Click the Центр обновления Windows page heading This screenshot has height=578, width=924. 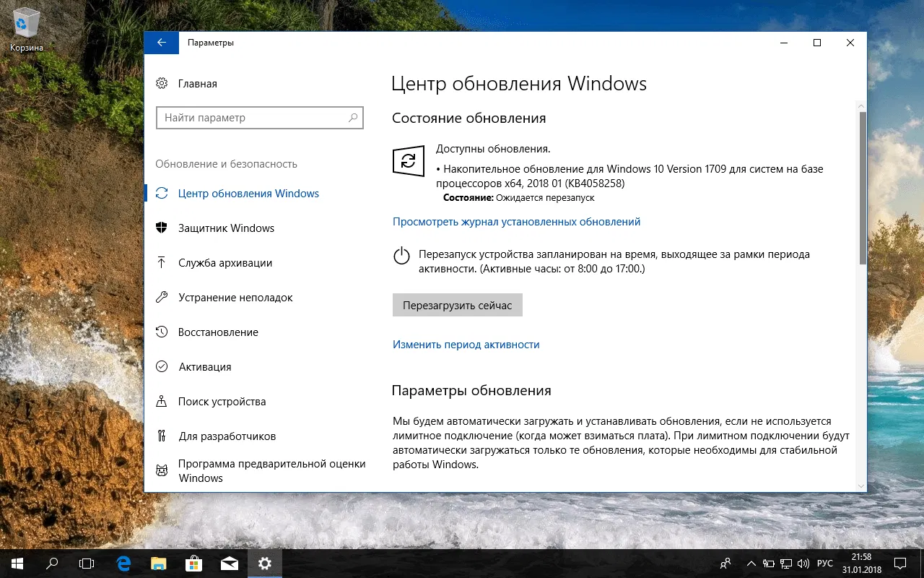519,84
